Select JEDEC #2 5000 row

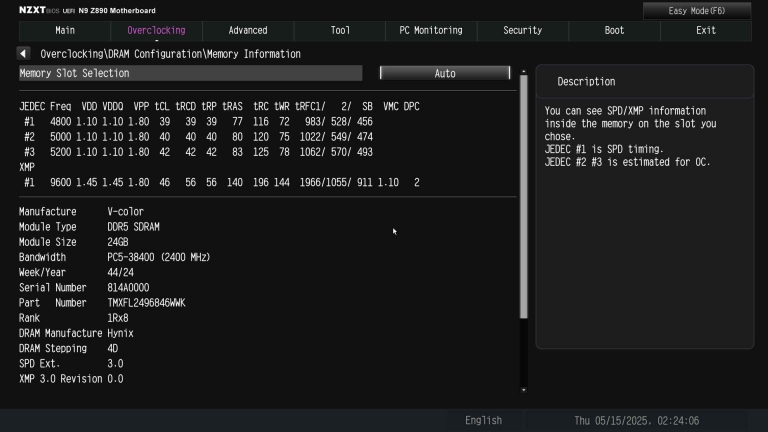pos(198,137)
